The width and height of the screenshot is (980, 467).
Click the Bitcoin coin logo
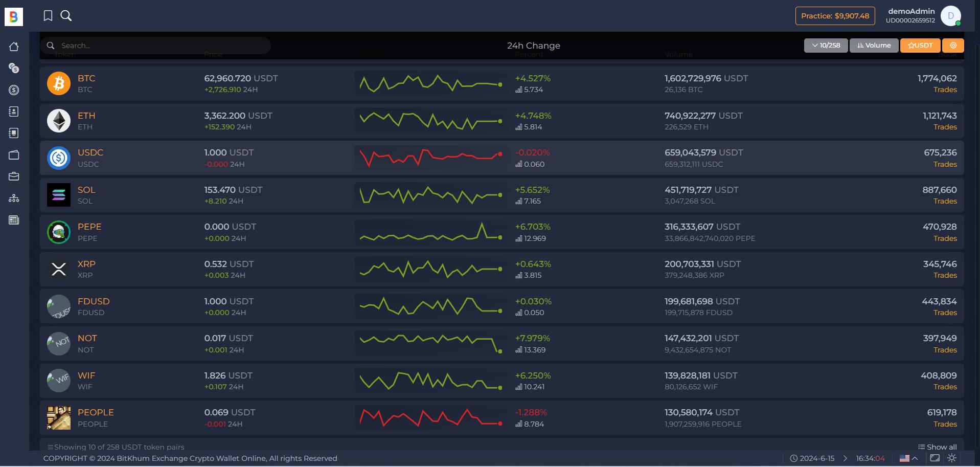tap(59, 83)
